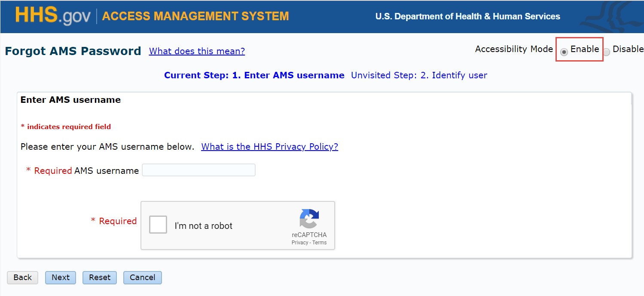Viewport: 644px width, 296px height.
Task: Open the HHS Privacy Policy link
Action: click(x=269, y=147)
